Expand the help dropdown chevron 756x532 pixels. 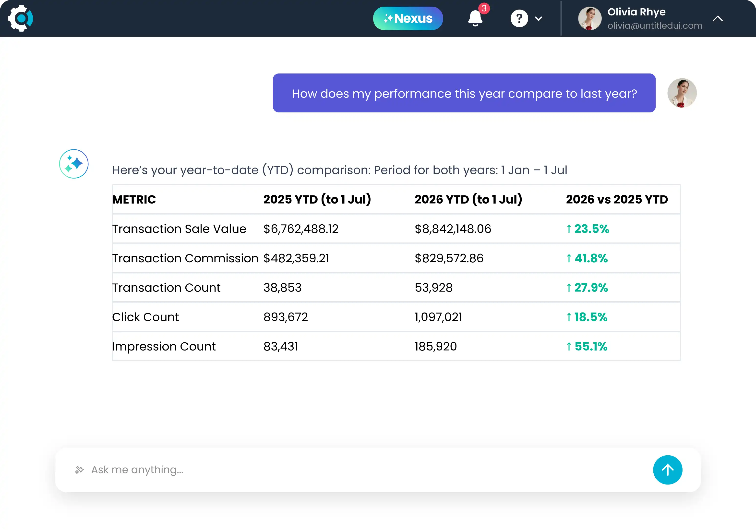pos(538,19)
